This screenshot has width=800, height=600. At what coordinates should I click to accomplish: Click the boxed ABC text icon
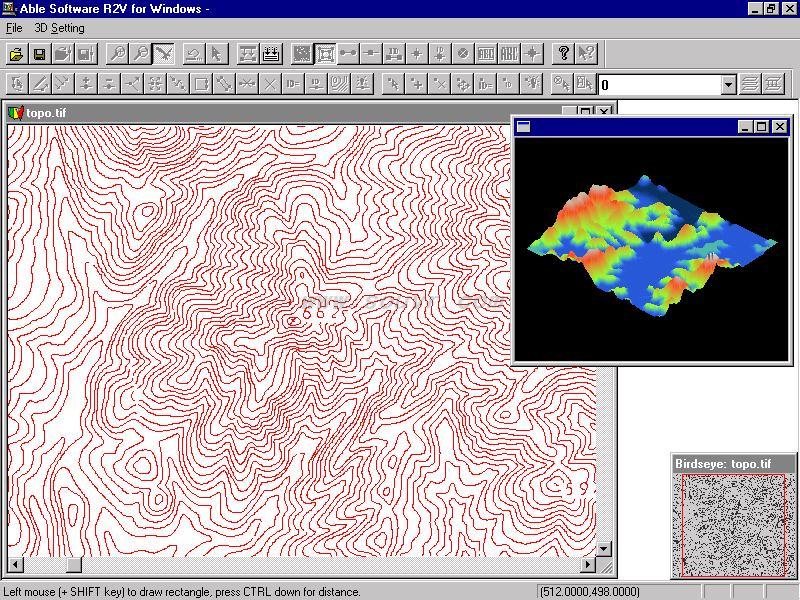pos(486,54)
